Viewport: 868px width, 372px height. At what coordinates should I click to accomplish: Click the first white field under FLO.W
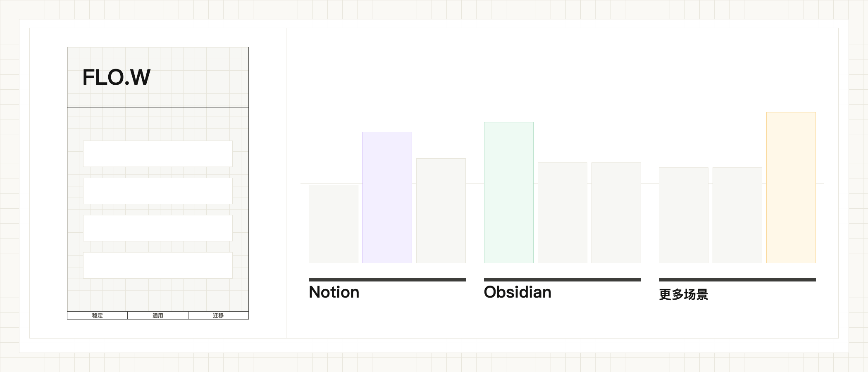click(158, 154)
